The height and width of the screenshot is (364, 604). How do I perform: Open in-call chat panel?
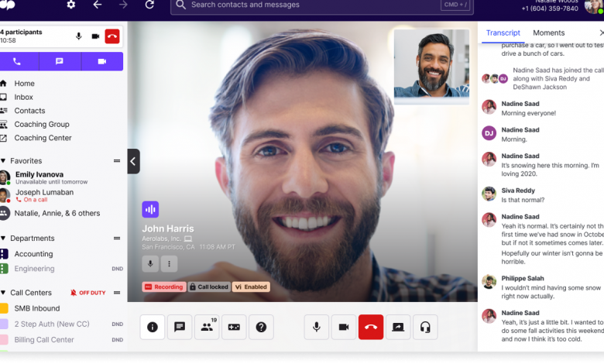click(x=180, y=327)
